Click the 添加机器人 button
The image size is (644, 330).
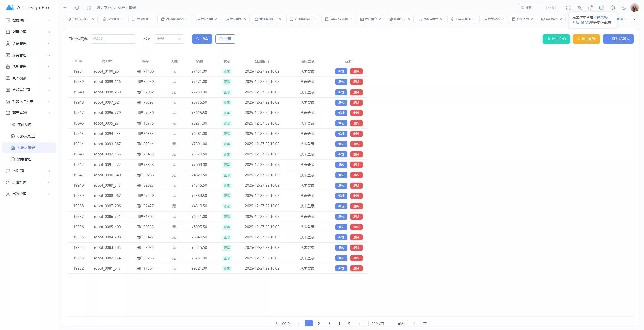click(618, 39)
